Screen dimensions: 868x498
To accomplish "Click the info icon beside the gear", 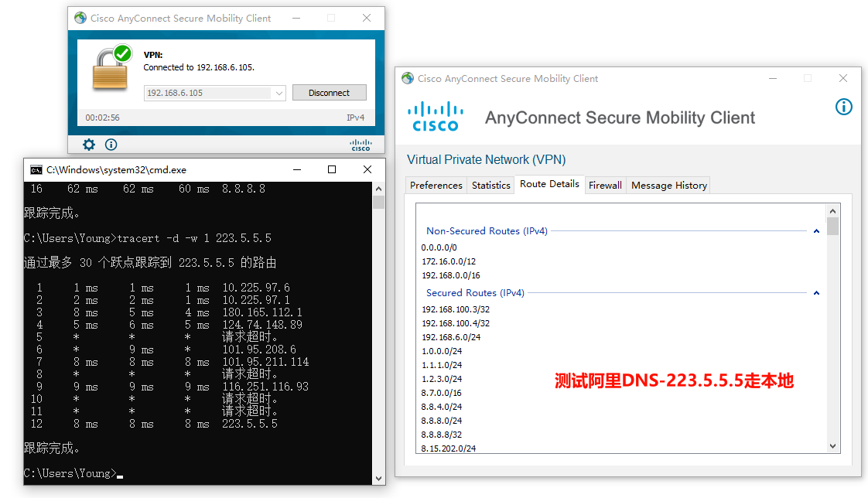I will click(x=111, y=145).
